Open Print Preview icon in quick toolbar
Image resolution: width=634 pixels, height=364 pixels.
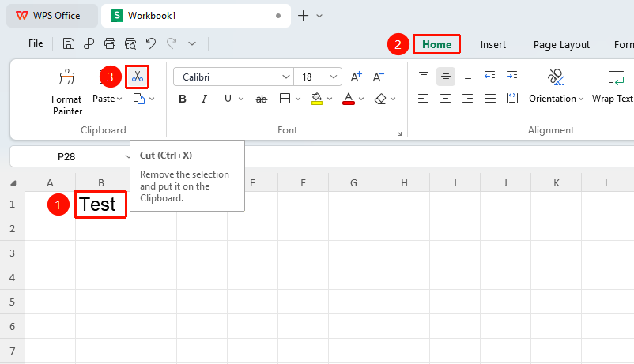pos(130,43)
